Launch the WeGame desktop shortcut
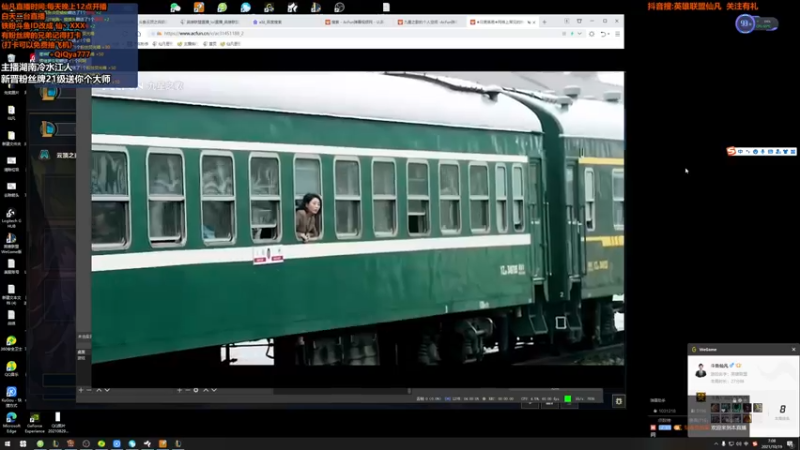This screenshot has height=450, width=800. click(11, 243)
